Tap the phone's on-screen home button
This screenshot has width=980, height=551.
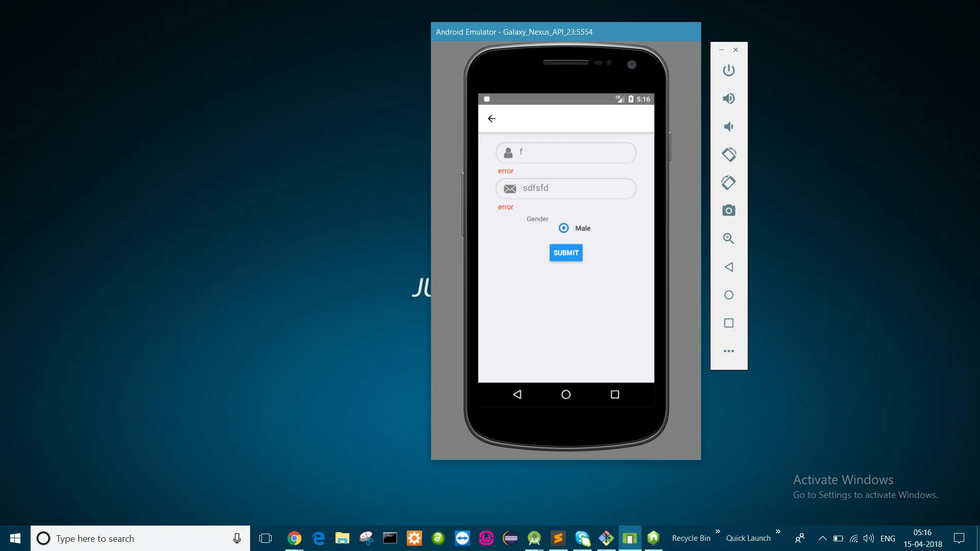click(566, 394)
